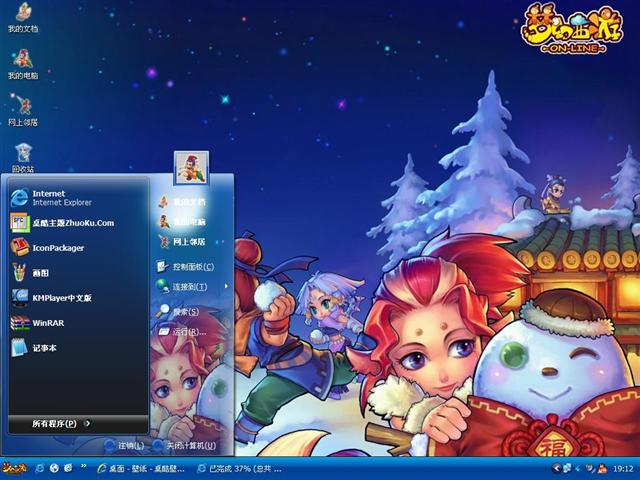Click the Internet Explorer icon in Start menu
The width and height of the screenshot is (640, 480).
coord(20,198)
